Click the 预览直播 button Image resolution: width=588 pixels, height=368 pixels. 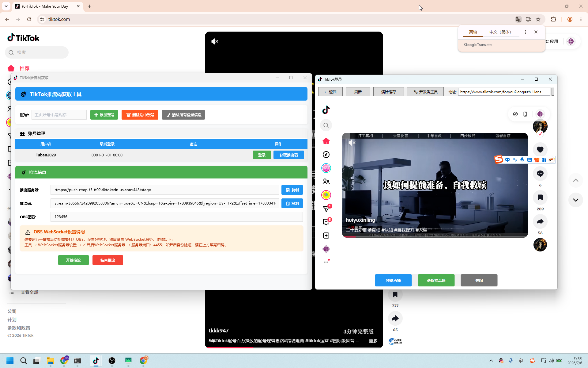pyautogui.click(x=393, y=280)
